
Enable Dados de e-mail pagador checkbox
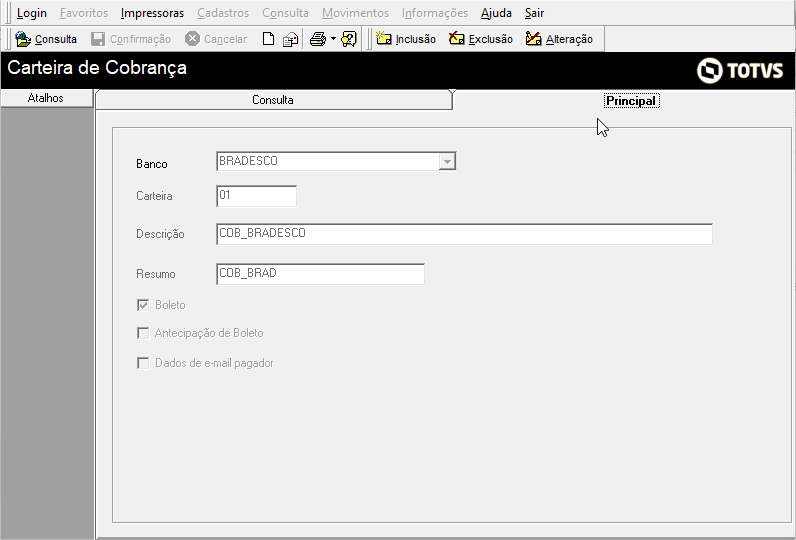143,363
